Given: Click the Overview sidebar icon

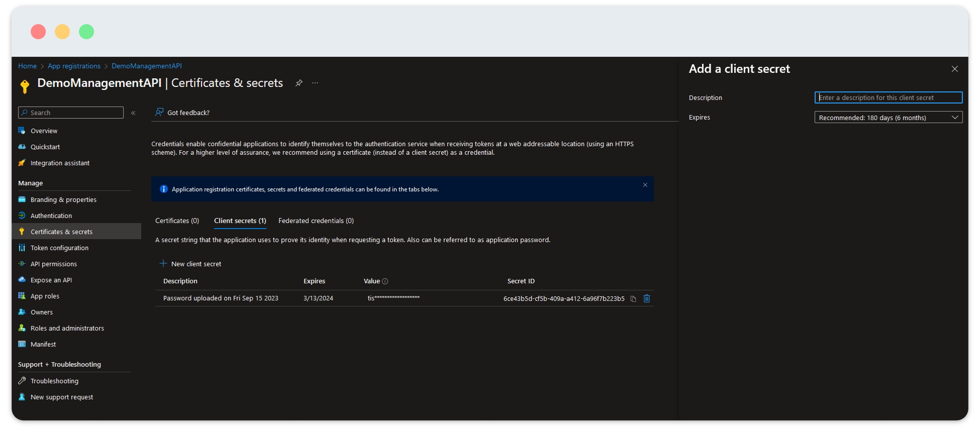Looking at the screenshot, I should pos(22,131).
